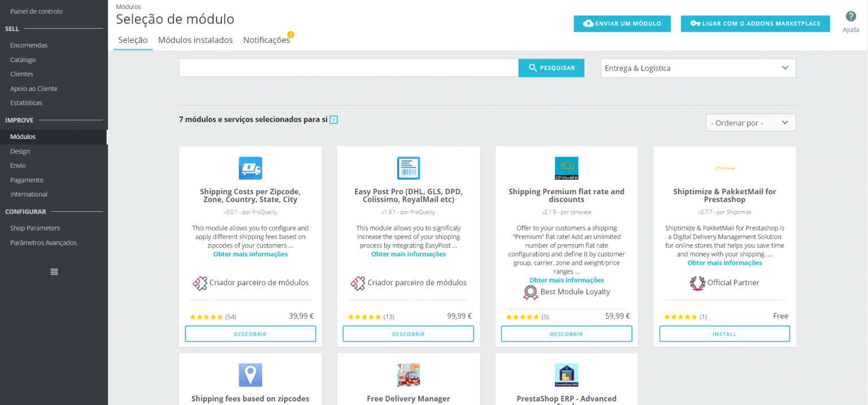
Task: Focus the module search input field
Action: [x=349, y=68]
